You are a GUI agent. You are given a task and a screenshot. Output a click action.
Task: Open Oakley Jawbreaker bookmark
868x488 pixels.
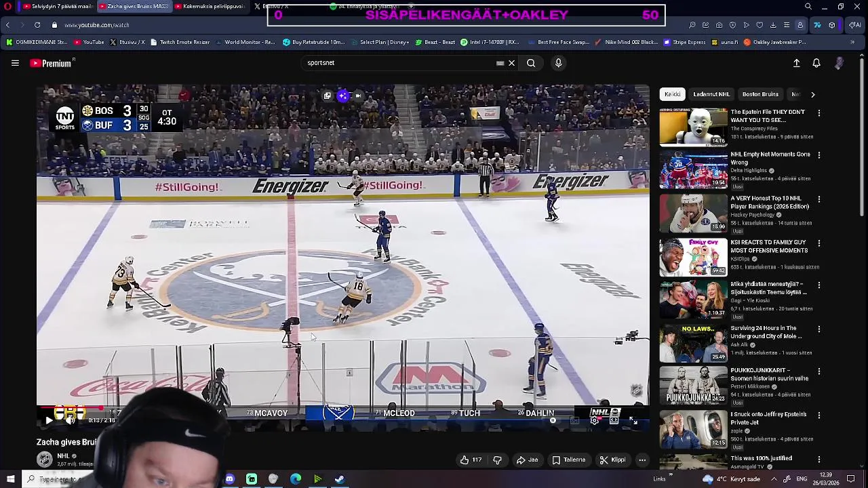pos(774,42)
